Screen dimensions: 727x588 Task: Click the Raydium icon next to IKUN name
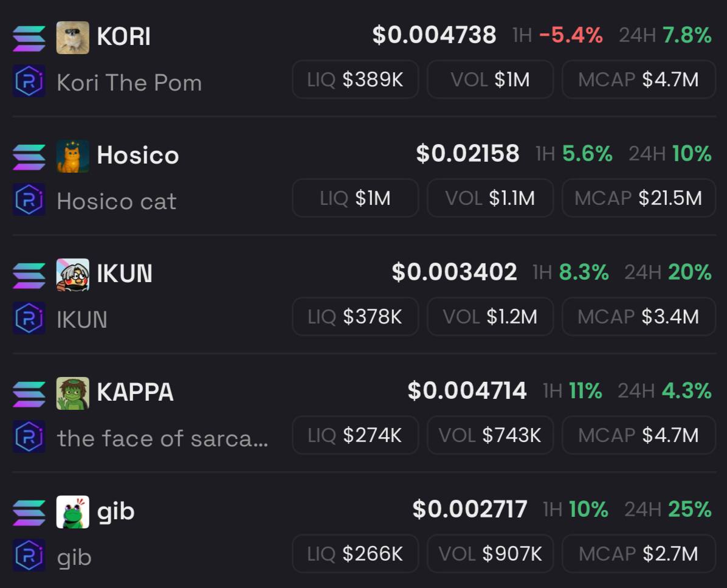click(x=29, y=318)
